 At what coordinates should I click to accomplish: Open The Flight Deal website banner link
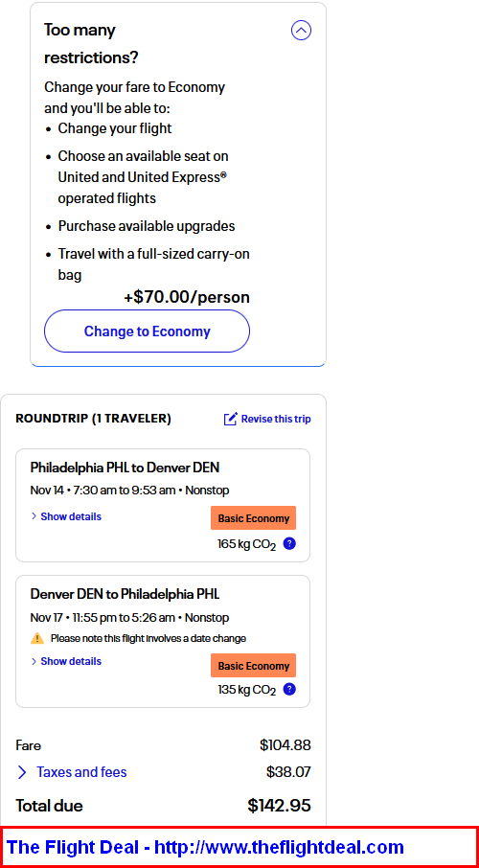pyautogui.click(x=205, y=847)
